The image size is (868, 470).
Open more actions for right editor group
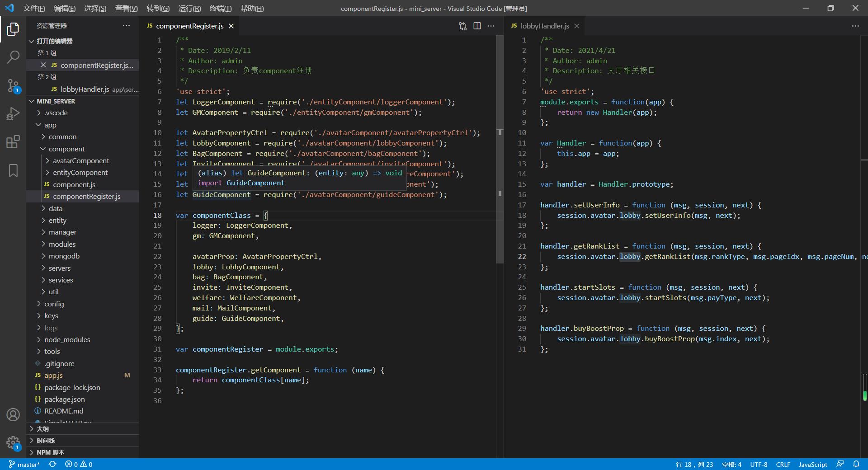[855, 26]
